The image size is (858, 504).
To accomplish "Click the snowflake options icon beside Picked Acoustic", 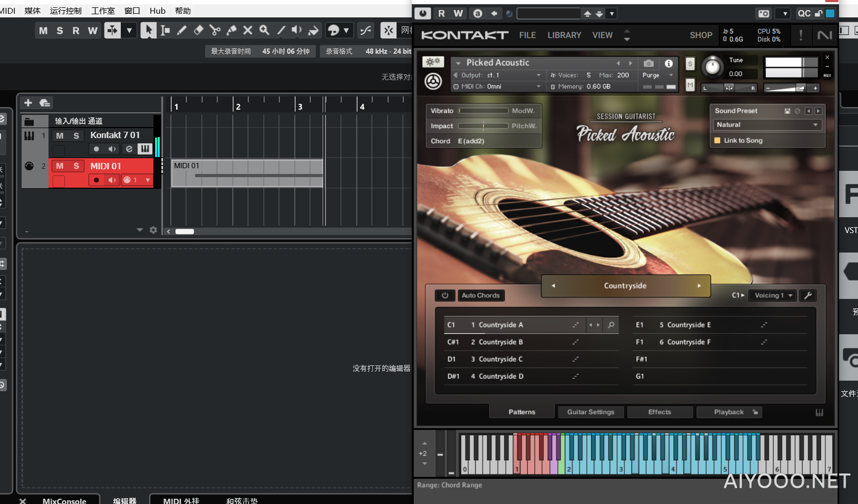I will (433, 62).
